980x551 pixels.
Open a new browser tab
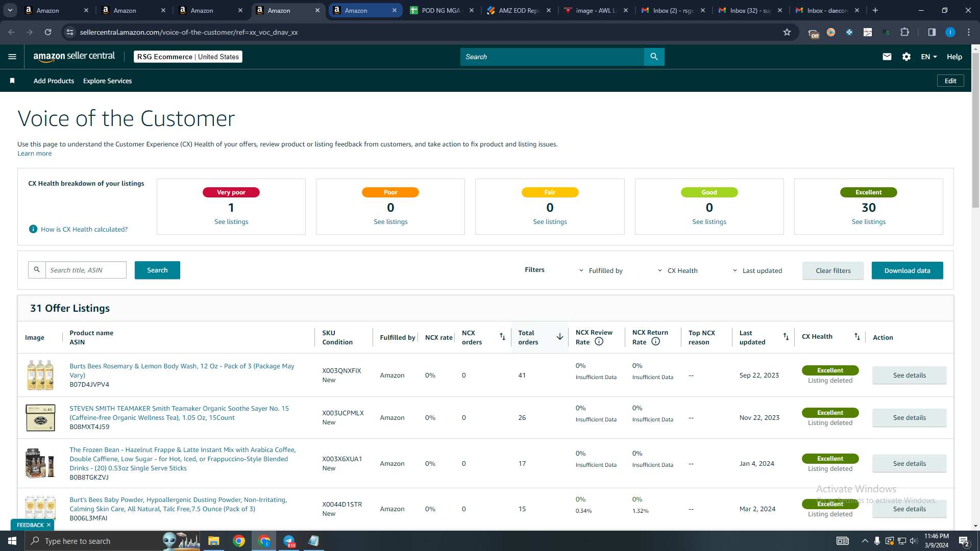click(875, 10)
